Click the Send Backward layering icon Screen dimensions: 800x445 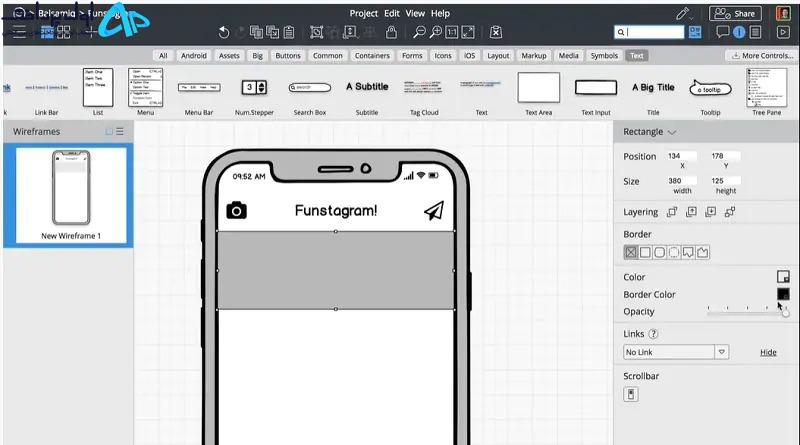[x=711, y=212]
